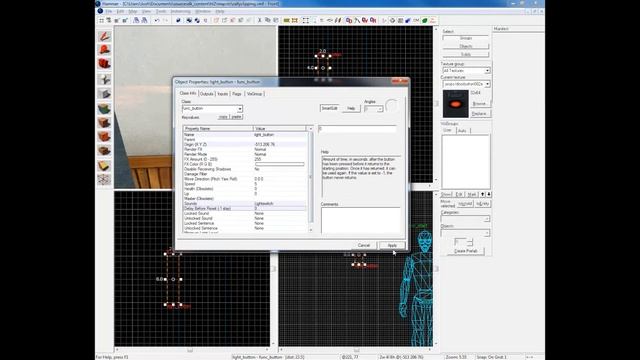The image size is (640, 360).
Task: Click the FX Color swatch value
Action: [x=280, y=164]
